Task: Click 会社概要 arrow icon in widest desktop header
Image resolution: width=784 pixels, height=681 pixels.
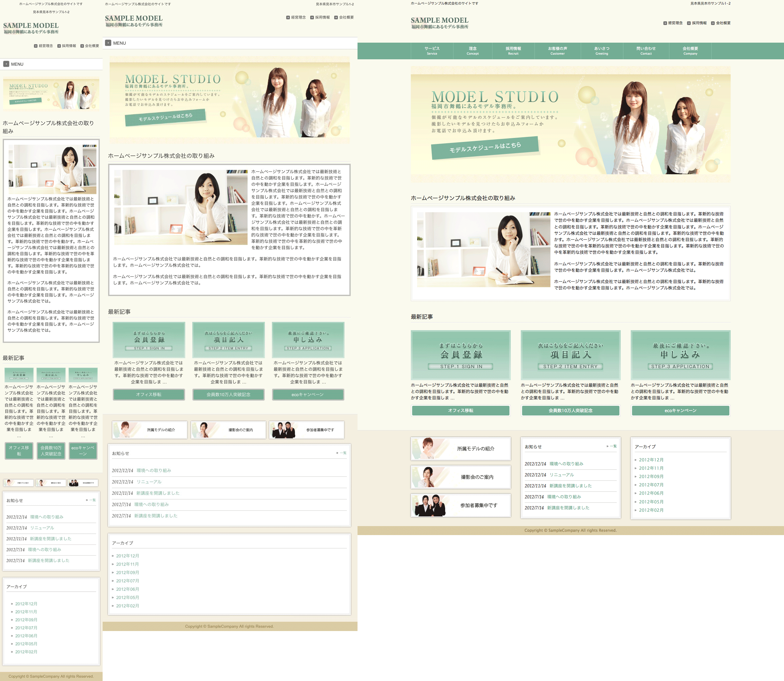Action: coord(713,23)
